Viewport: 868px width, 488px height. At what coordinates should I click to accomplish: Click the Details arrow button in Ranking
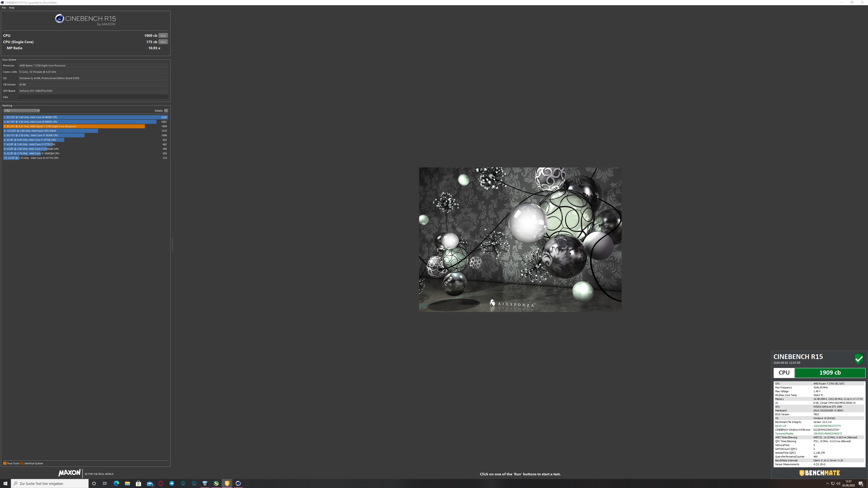166,111
